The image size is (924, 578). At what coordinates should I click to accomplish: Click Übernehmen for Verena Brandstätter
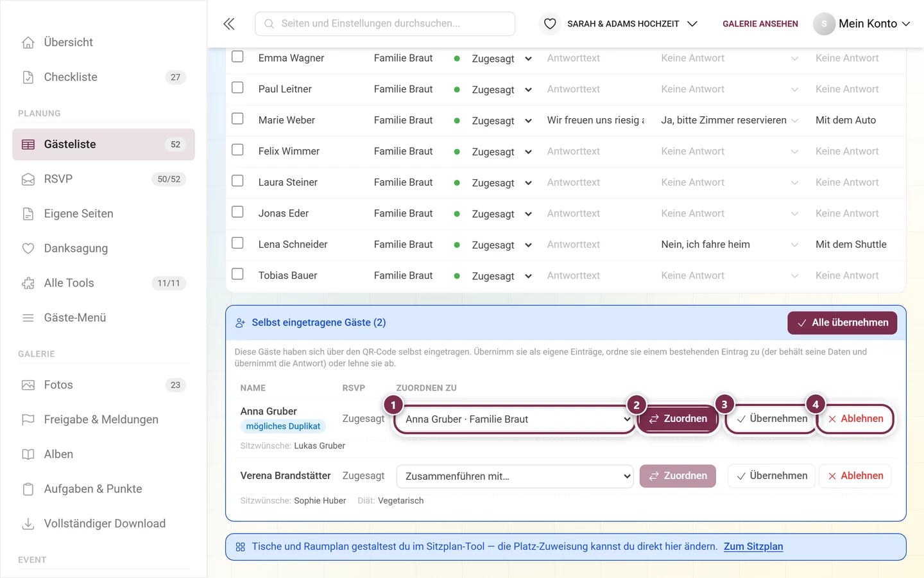pos(772,476)
